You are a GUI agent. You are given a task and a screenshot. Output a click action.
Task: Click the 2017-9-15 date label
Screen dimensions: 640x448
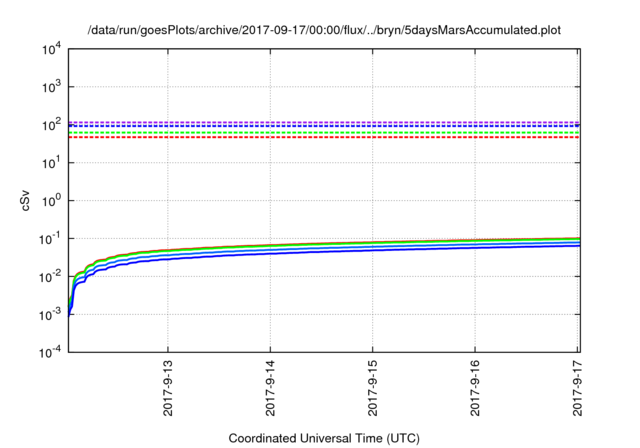click(x=373, y=388)
